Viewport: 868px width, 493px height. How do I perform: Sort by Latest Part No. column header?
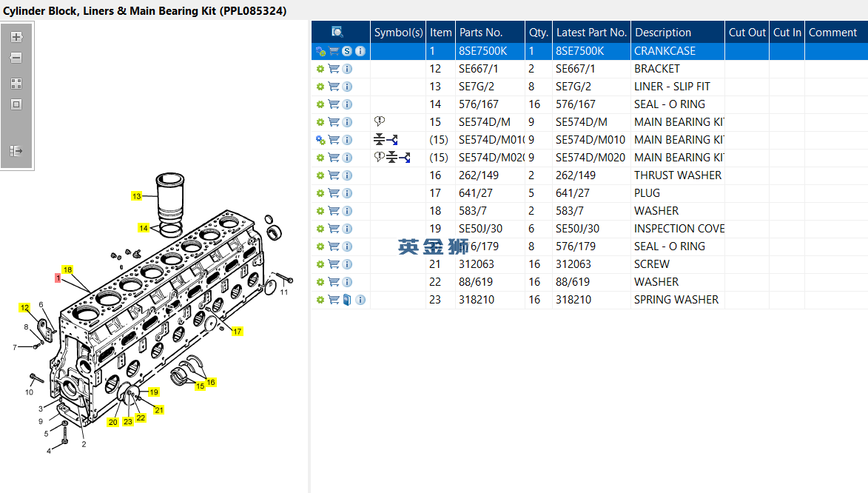click(x=591, y=32)
